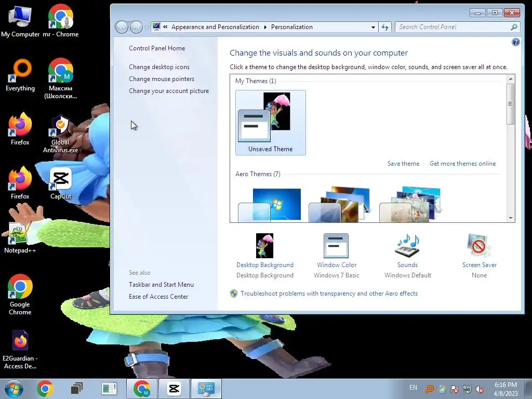Select the Windows 7 Aero theme thumbnail
This screenshot has width=532, height=399.
click(270, 205)
